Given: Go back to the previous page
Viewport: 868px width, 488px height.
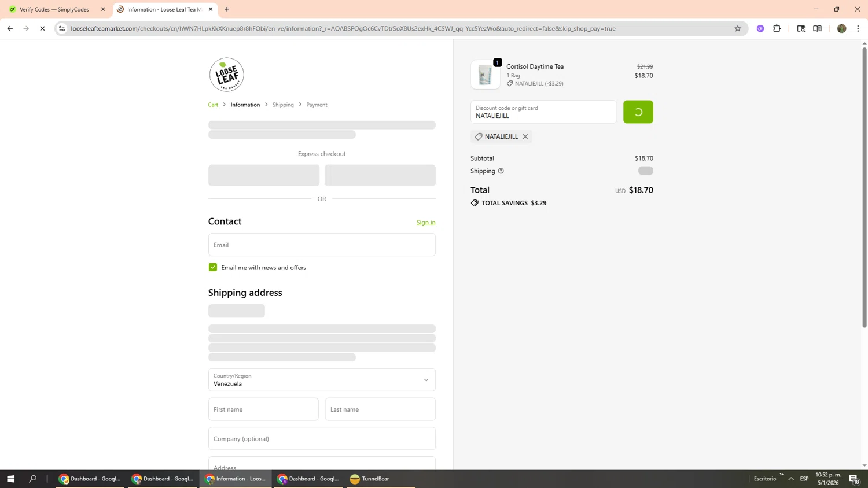Looking at the screenshot, I should click(x=10, y=28).
